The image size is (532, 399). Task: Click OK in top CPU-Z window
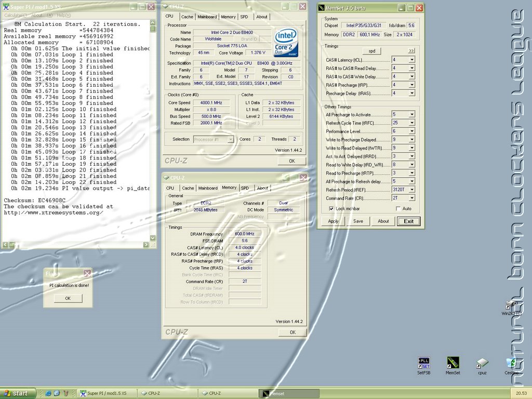pos(292,161)
